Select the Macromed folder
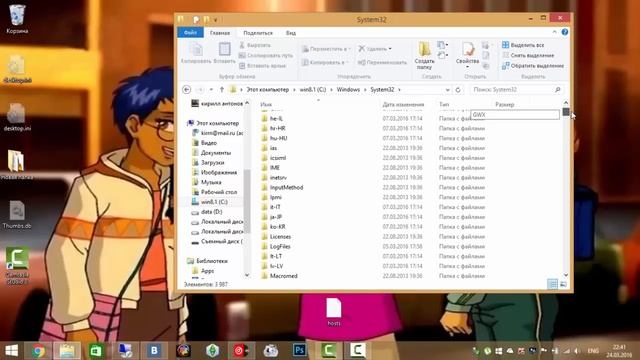This screenshot has width=640, height=360. 284,276
